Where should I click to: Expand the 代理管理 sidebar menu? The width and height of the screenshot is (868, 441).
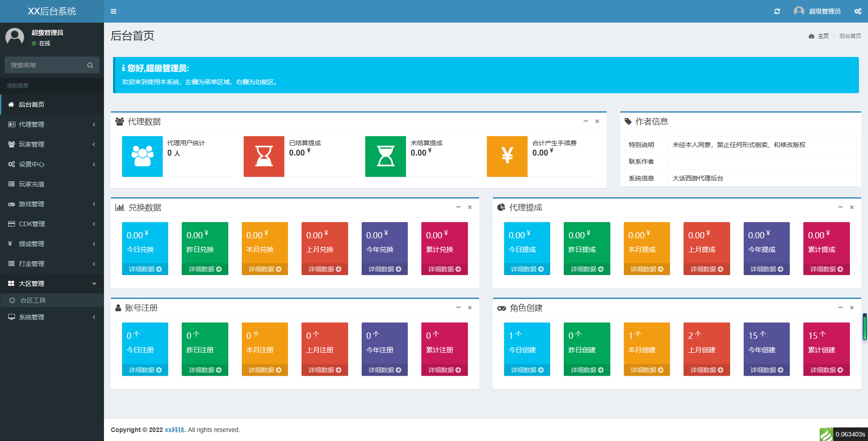click(52, 124)
